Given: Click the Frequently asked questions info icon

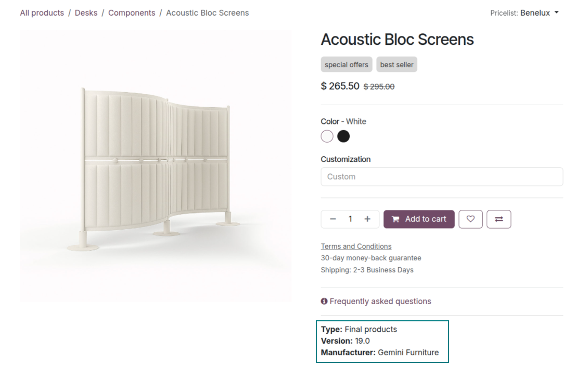Looking at the screenshot, I should click(324, 302).
